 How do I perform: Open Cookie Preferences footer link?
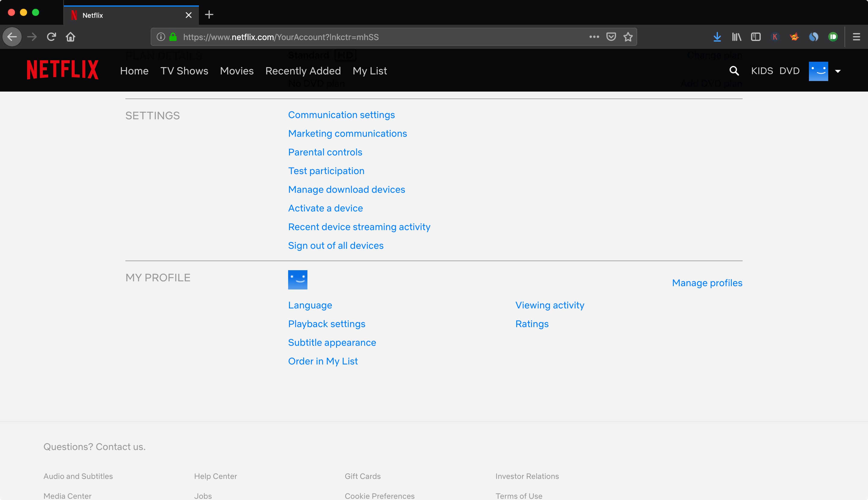(379, 496)
